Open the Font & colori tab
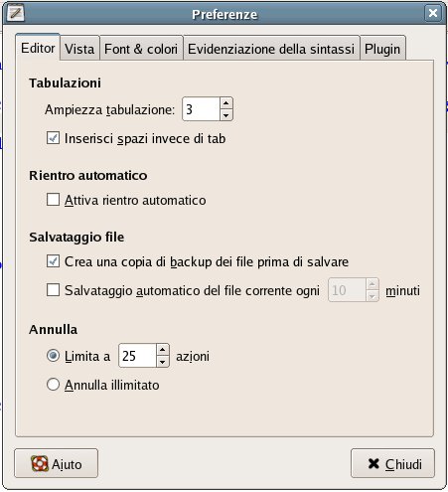 pos(141,49)
